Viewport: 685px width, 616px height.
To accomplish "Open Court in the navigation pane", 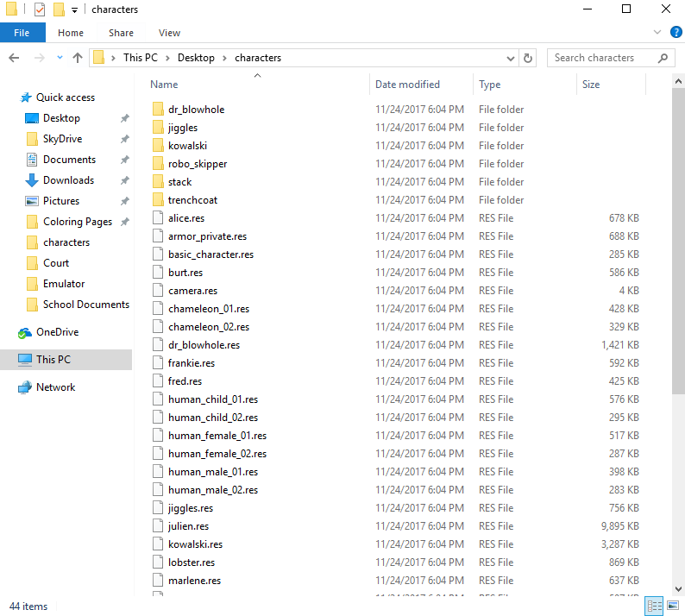I will click(55, 263).
